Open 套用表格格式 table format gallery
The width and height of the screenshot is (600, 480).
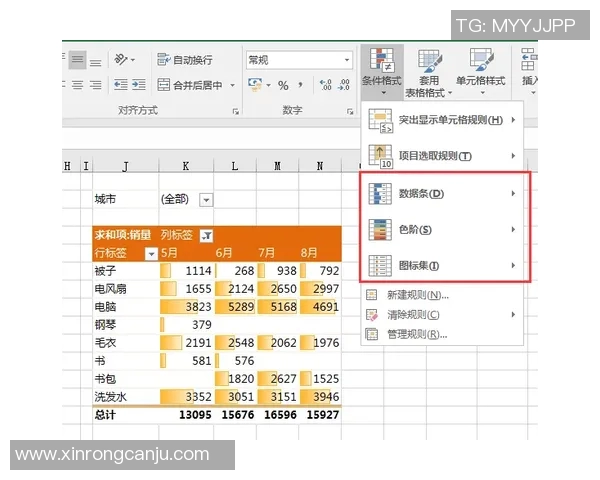(x=429, y=72)
